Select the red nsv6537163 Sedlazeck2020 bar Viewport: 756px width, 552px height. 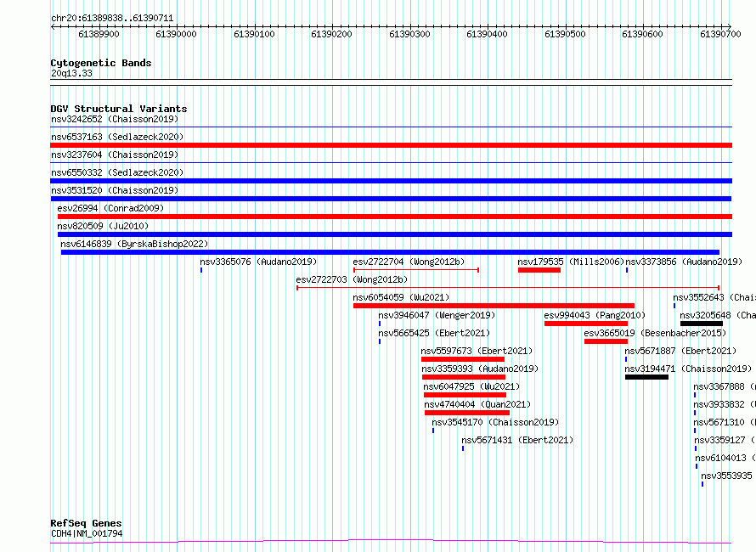391,145
